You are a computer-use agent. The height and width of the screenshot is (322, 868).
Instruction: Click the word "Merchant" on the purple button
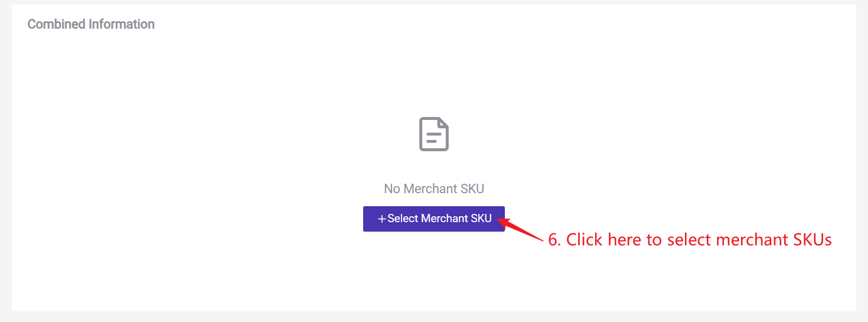coord(444,219)
